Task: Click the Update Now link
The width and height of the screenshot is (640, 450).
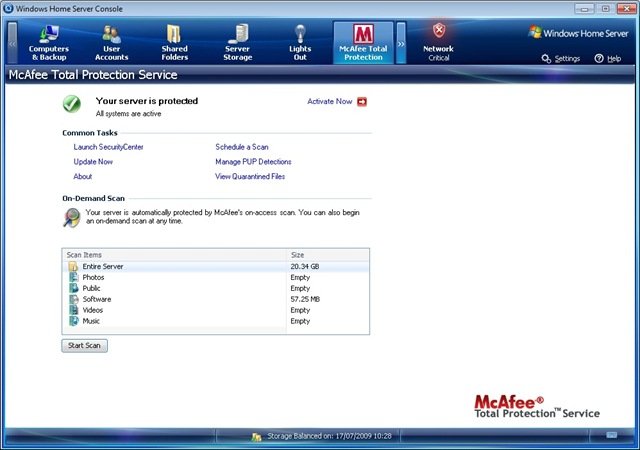Action: (93, 162)
